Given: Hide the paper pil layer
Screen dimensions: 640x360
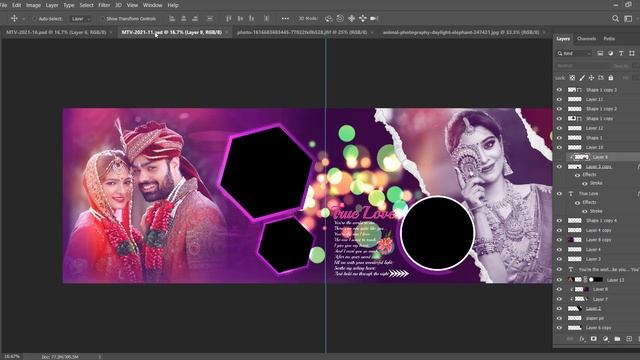Looking at the screenshot, I should tap(559, 318).
